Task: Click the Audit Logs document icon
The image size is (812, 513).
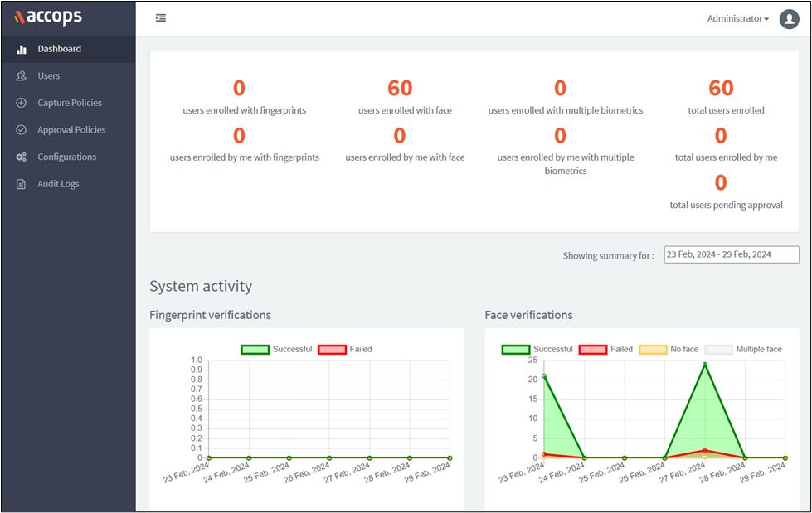Action: tap(22, 184)
